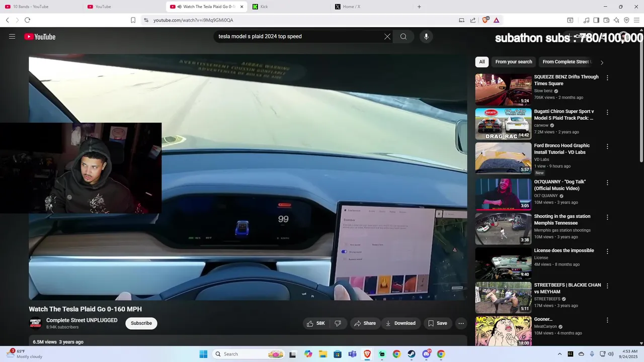Open Microsoft Teams from the taskbar
Image resolution: width=644 pixels, height=362 pixels.
click(353, 354)
